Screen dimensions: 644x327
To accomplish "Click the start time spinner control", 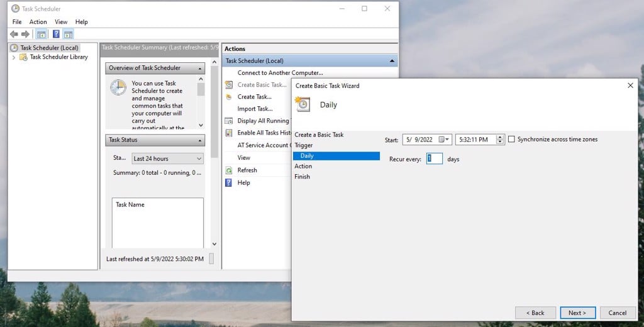I will (500, 140).
